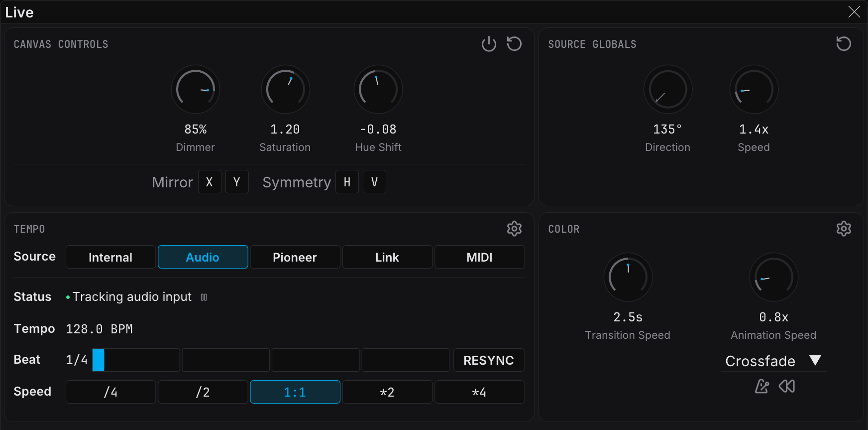Image resolution: width=868 pixels, height=430 pixels.
Task: Click the 2.5s Transition Speed value
Action: pyautogui.click(x=628, y=317)
